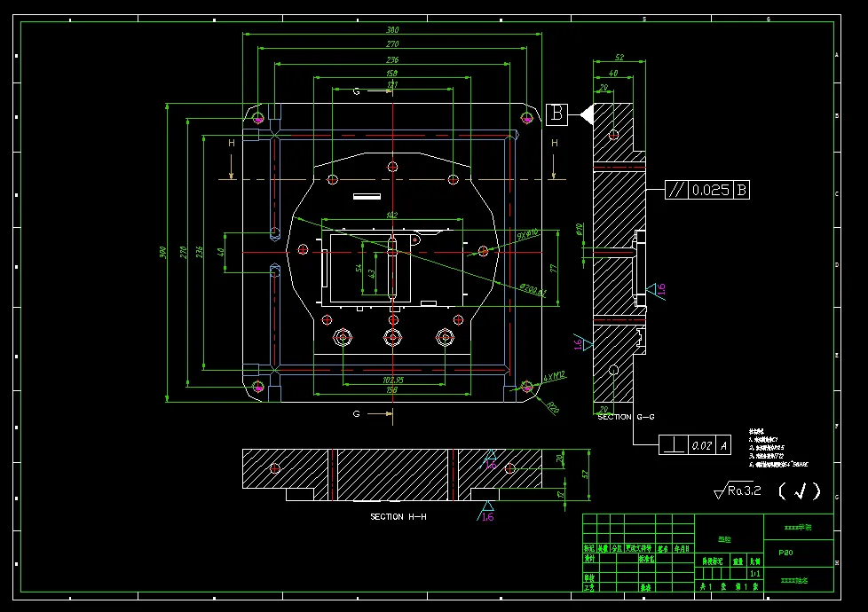Click the SECTION H-H label

pyautogui.click(x=398, y=517)
